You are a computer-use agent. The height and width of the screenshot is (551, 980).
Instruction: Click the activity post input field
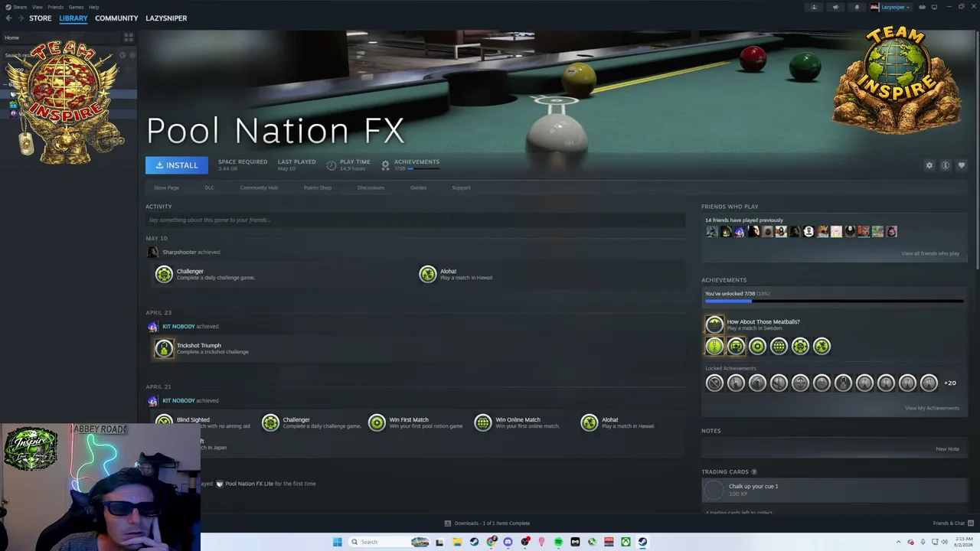pos(415,220)
